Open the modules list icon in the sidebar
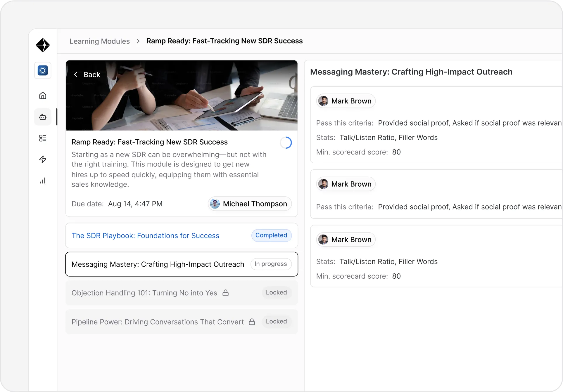563x392 pixels. point(43,138)
